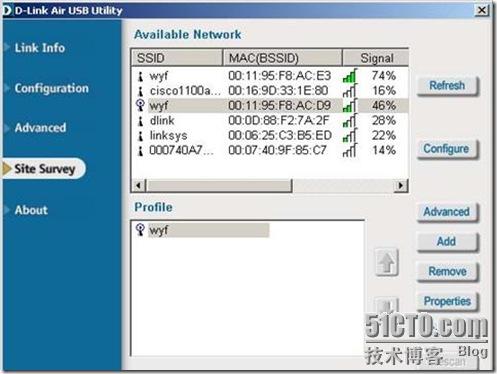Click the MAC address 00:06:25:C3:B5:ED

(x=280, y=136)
